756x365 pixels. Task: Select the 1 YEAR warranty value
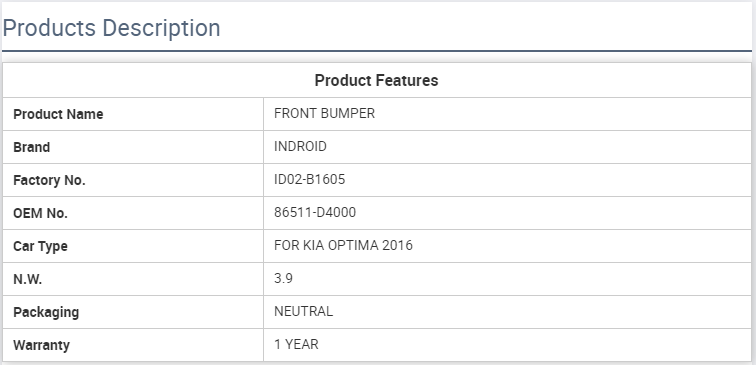point(296,344)
